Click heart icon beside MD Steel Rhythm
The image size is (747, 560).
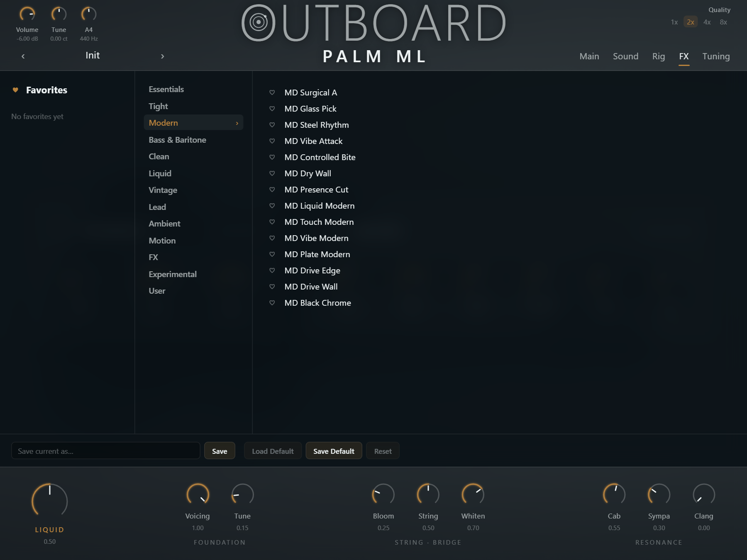pos(272,125)
